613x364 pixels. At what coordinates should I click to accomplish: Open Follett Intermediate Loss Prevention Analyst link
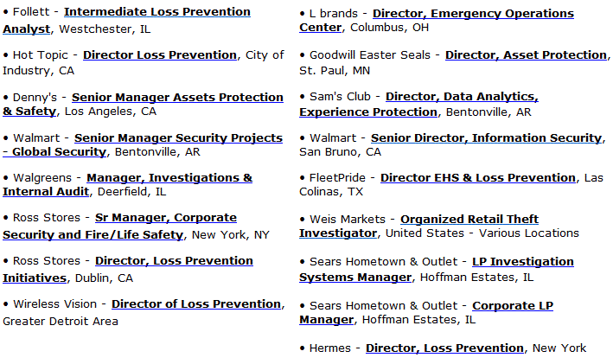157,12
